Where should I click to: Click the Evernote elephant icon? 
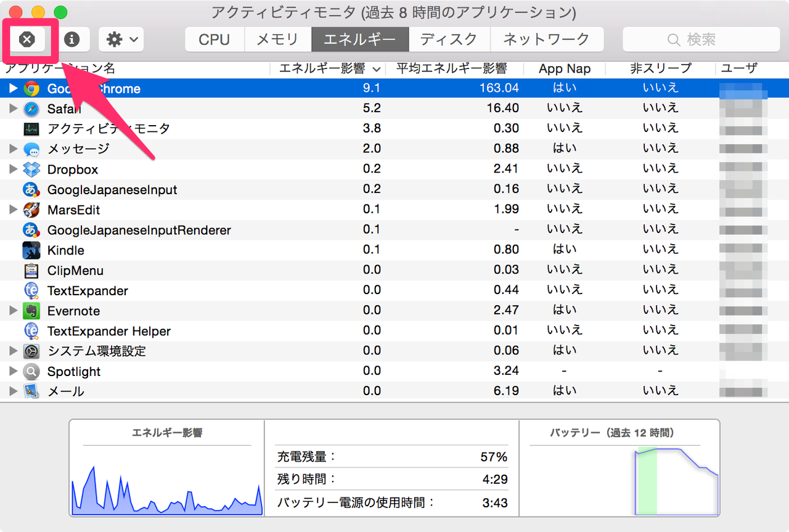tap(31, 311)
